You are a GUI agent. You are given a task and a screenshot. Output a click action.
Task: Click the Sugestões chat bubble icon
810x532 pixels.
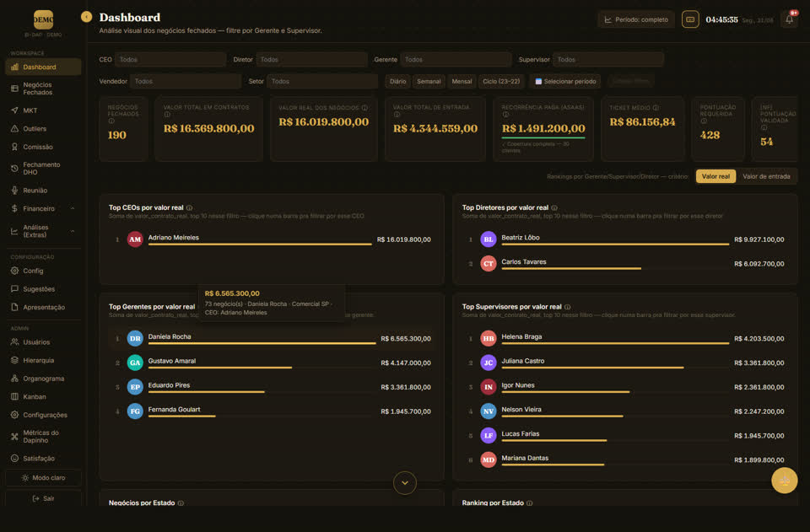tap(14, 289)
